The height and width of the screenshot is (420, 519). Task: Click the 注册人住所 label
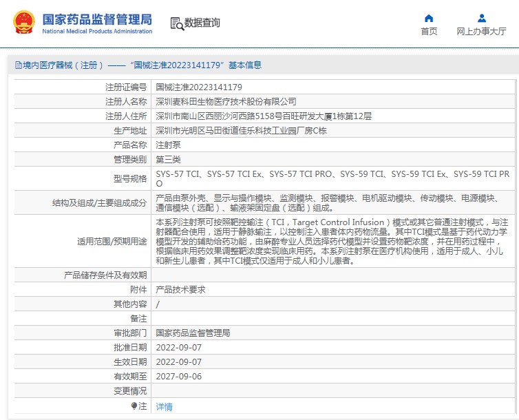coord(126,116)
